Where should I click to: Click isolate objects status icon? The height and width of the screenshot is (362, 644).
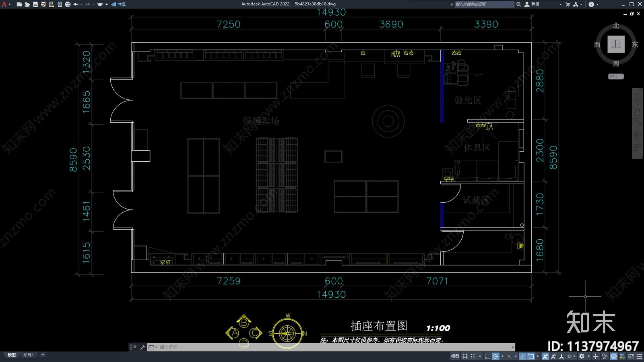pyautogui.click(x=605, y=356)
